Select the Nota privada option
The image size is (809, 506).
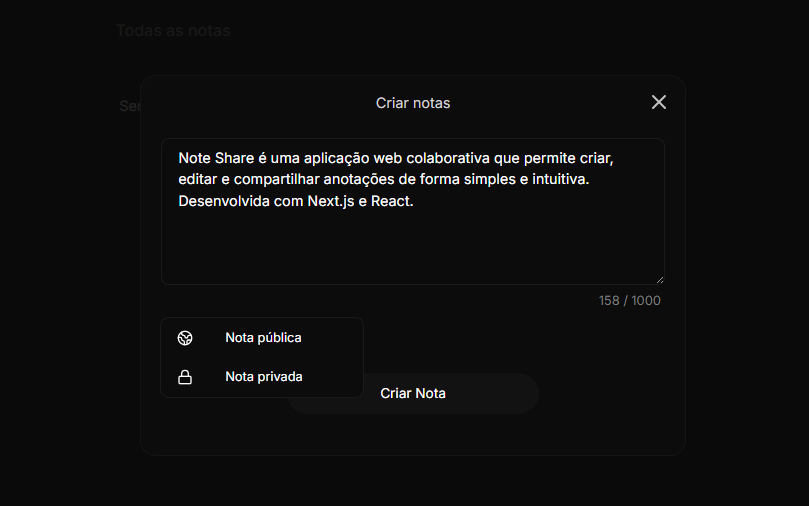(263, 377)
